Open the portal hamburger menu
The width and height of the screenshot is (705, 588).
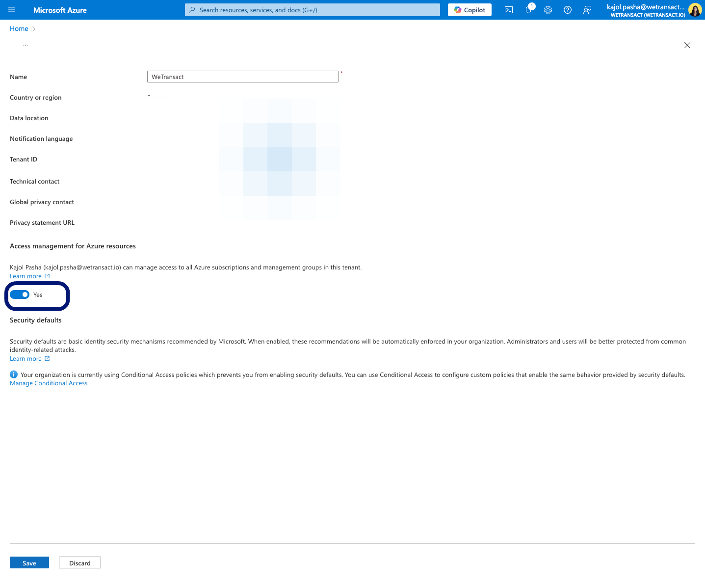12,10
